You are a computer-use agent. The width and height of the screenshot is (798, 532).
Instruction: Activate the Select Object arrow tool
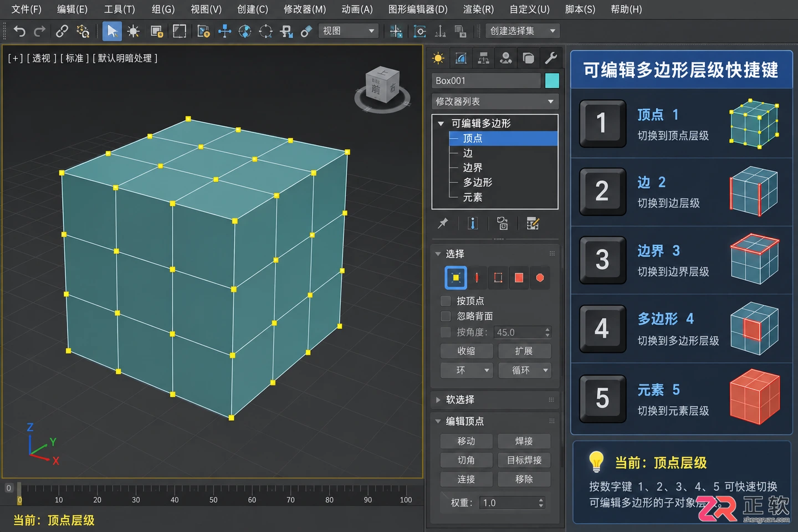click(112, 31)
